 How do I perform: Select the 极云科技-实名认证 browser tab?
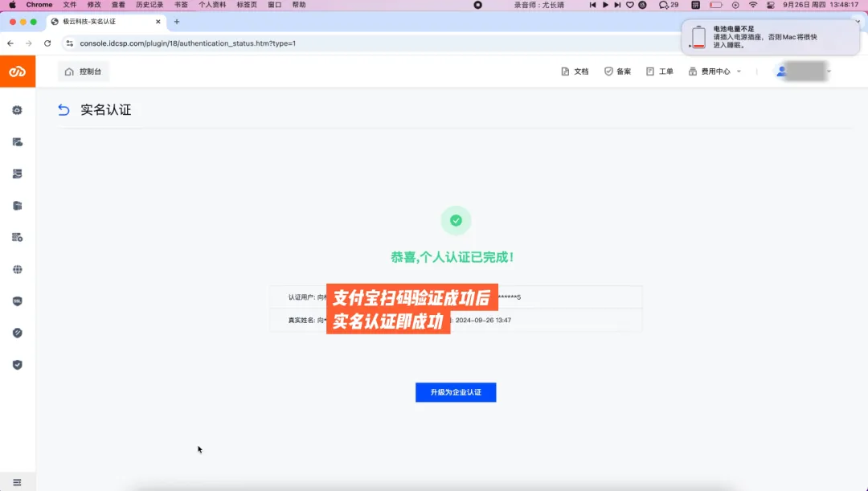point(105,22)
